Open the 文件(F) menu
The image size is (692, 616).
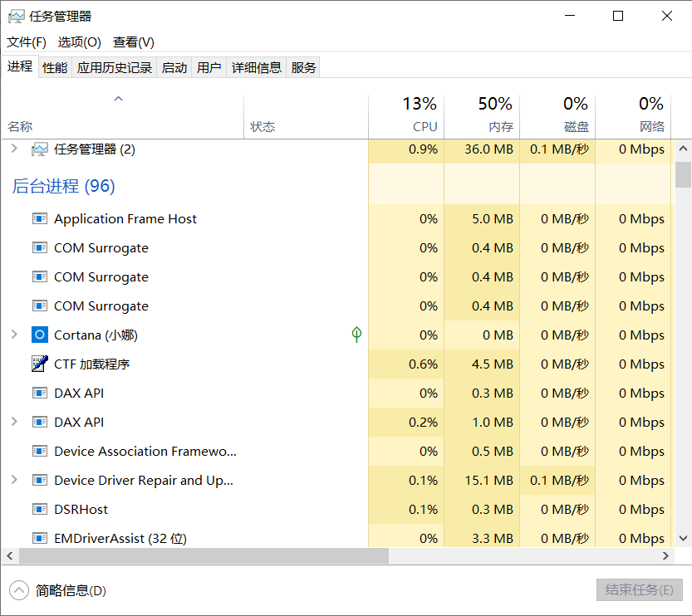[27, 42]
